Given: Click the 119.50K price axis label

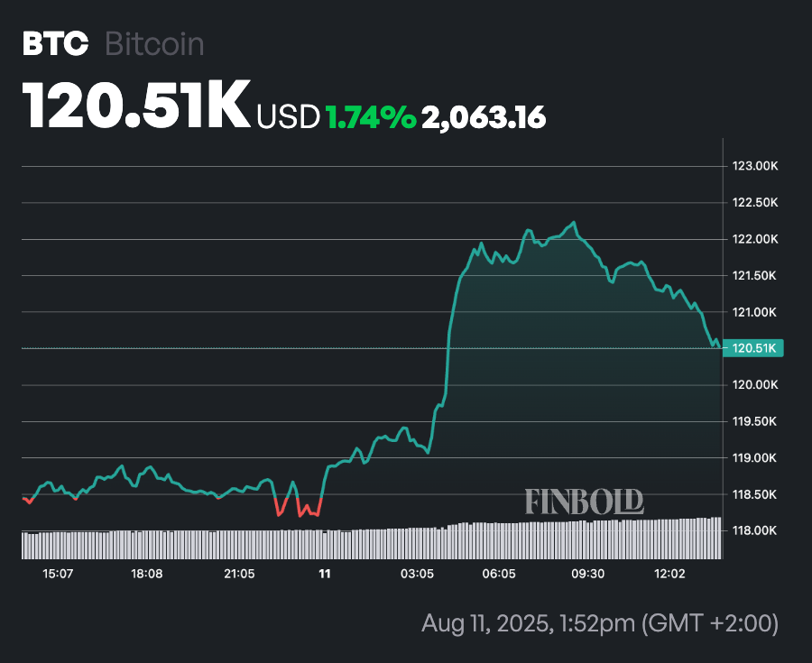Looking at the screenshot, I should (755, 421).
